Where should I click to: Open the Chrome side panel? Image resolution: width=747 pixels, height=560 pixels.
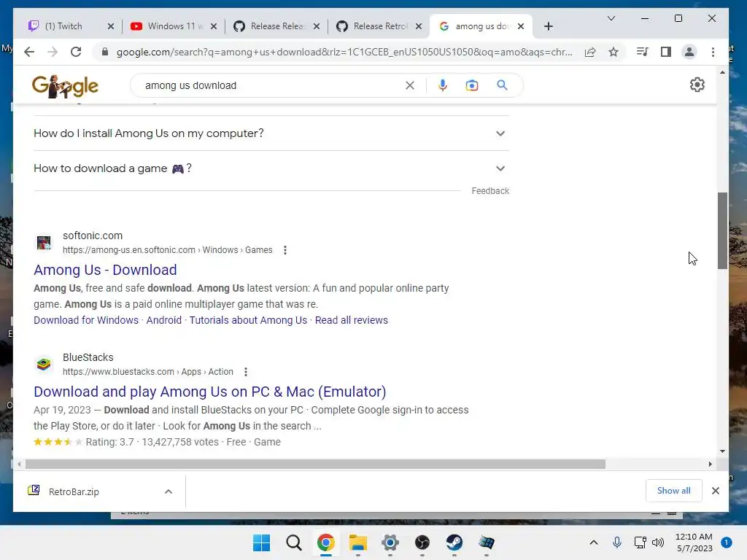point(666,52)
